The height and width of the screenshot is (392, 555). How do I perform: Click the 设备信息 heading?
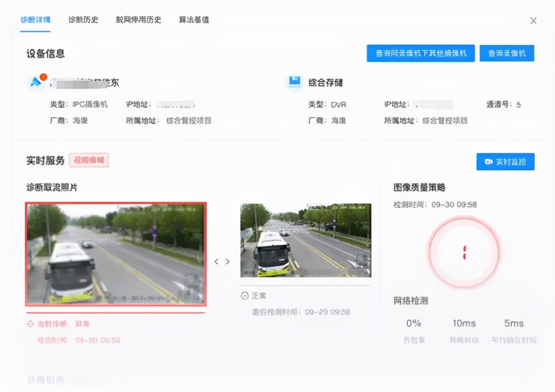(x=45, y=54)
